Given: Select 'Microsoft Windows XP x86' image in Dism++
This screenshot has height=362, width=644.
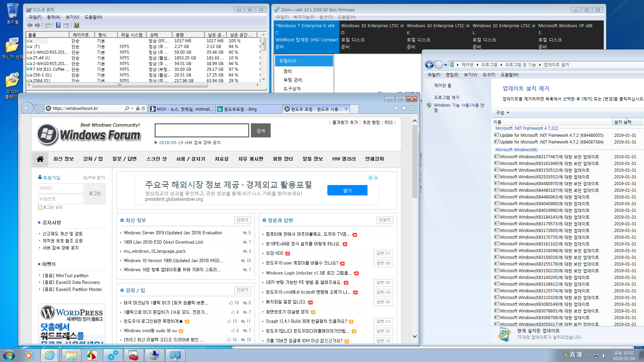Looking at the screenshot, I should (x=570, y=36).
